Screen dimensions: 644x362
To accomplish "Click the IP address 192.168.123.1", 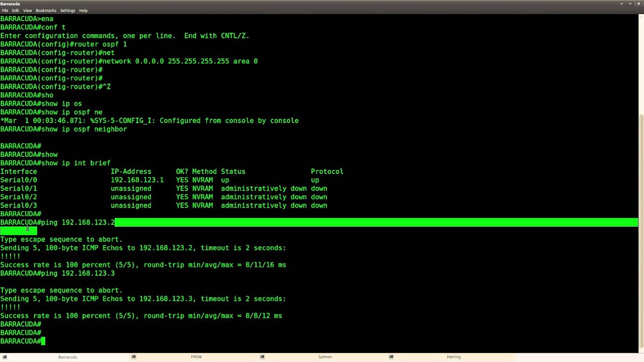I will click(x=137, y=180).
